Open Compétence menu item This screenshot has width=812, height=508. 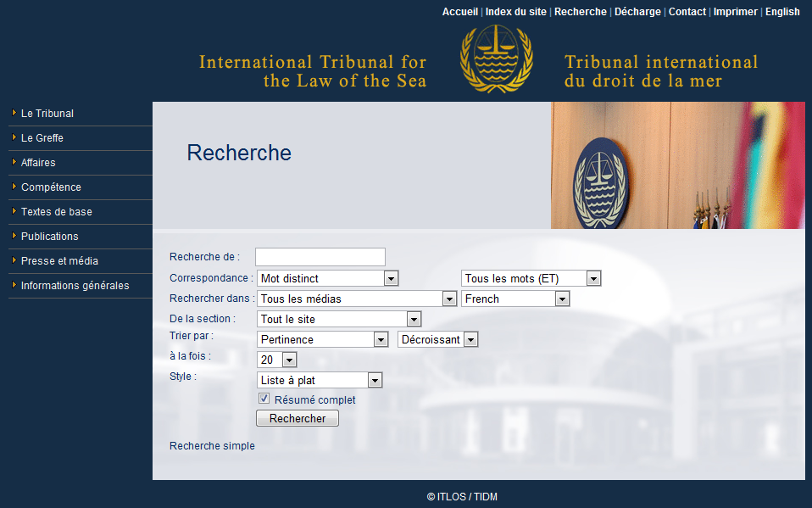pyautogui.click(x=51, y=187)
